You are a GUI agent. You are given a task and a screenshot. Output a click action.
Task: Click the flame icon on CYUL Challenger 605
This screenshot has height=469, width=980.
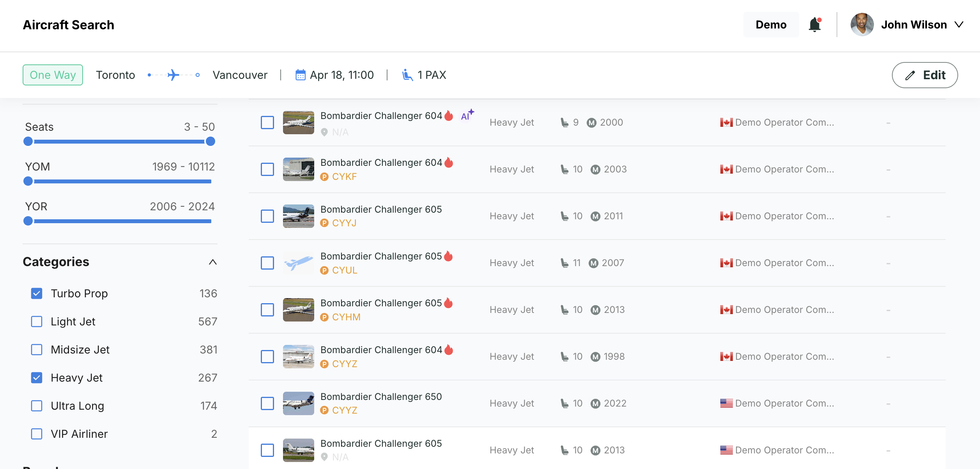pyautogui.click(x=449, y=256)
